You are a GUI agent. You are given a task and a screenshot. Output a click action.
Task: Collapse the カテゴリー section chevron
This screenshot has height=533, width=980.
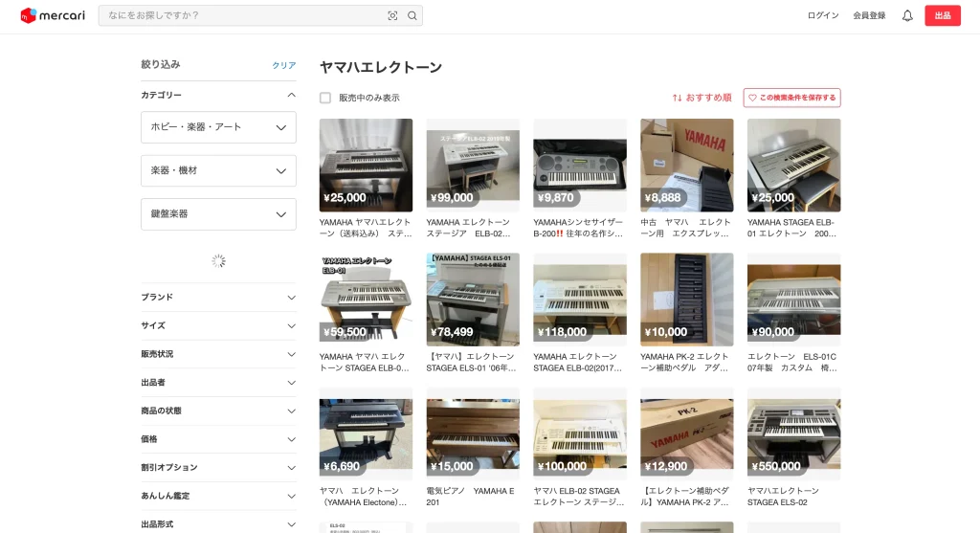(x=291, y=95)
